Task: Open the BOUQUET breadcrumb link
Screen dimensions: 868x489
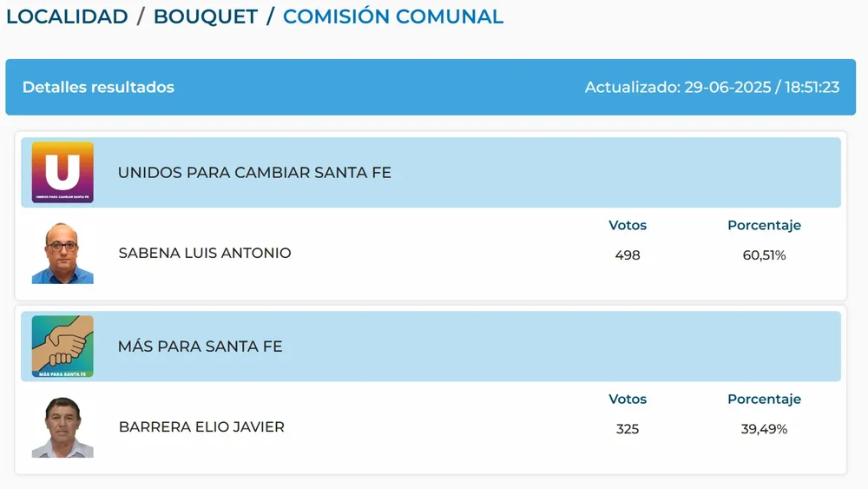Action: coord(206,17)
